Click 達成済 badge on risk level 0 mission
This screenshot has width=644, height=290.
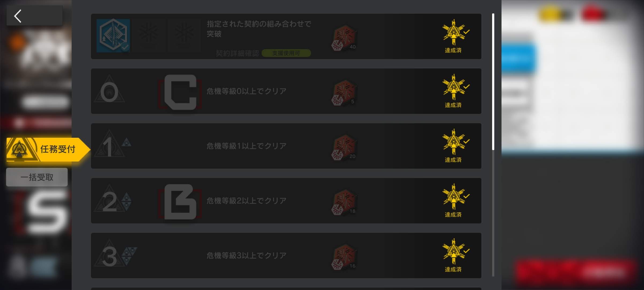(454, 91)
